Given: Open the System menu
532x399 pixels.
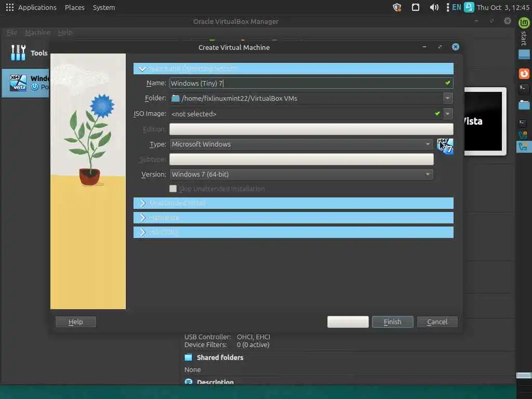Looking at the screenshot, I should pyautogui.click(x=104, y=7).
